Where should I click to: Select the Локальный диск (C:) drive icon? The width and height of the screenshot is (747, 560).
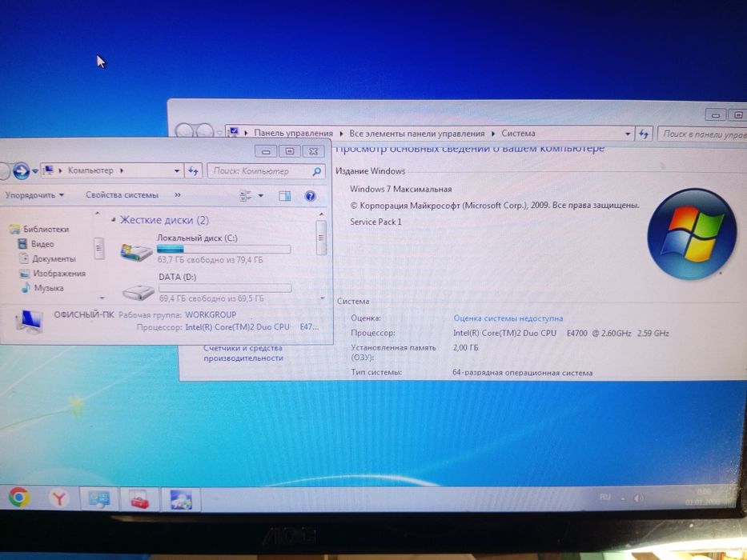click(136, 251)
